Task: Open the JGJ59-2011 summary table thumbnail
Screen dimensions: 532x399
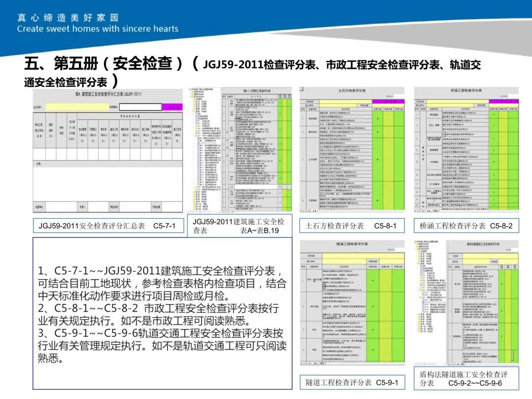Action: pyautogui.click(x=108, y=151)
